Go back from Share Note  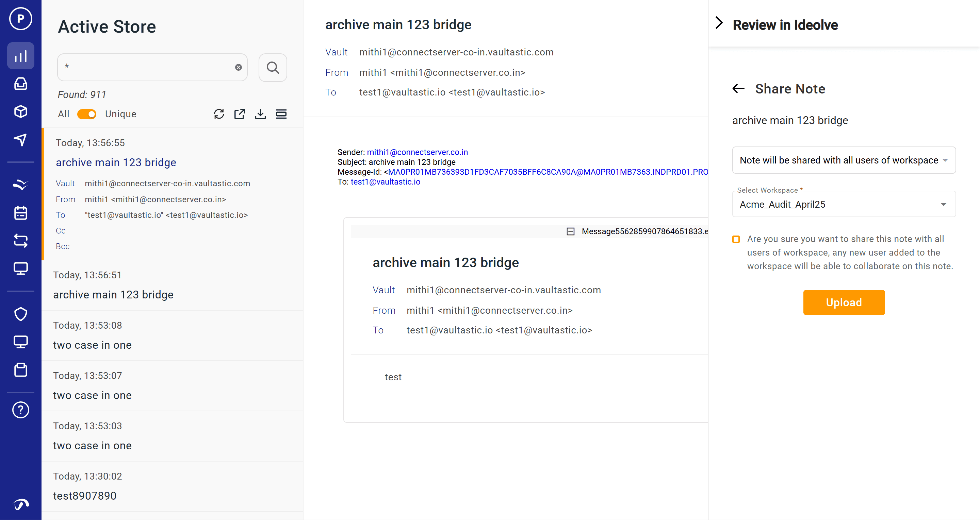(738, 89)
